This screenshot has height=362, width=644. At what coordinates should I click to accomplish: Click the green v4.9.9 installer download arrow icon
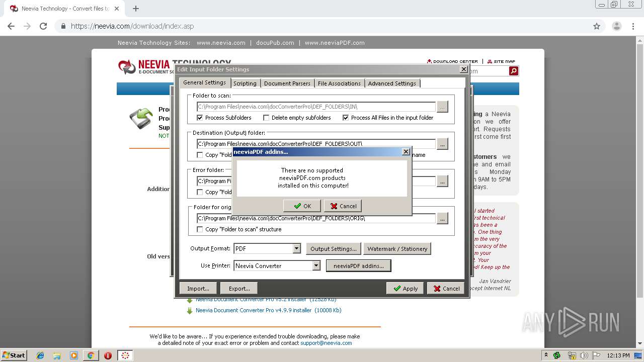[190, 311]
